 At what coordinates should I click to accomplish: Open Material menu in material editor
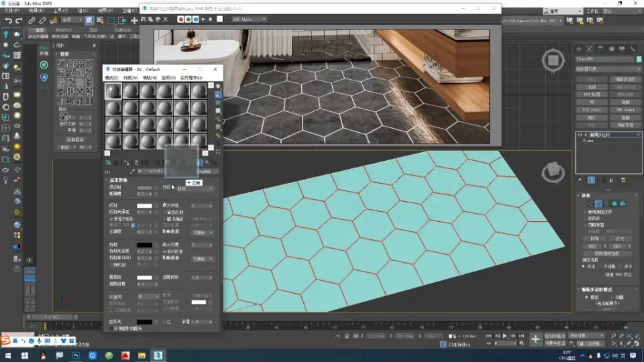pyautogui.click(x=131, y=78)
